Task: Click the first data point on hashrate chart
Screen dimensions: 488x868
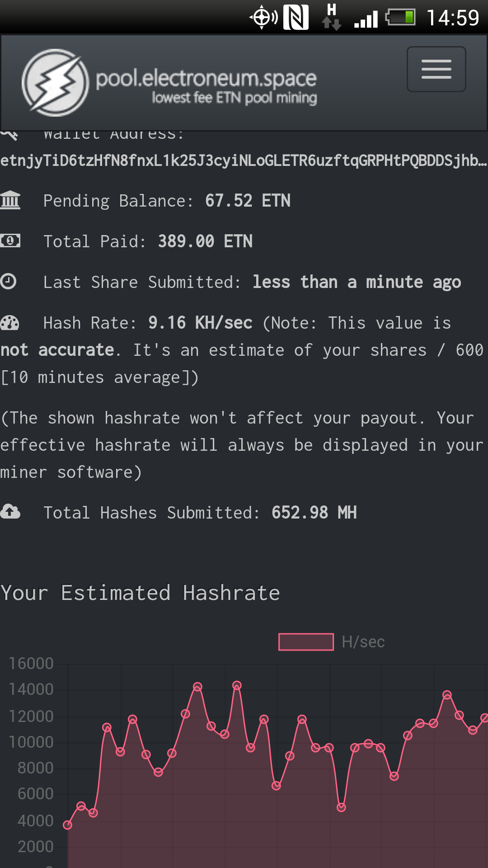Action: [x=67, y=825]
